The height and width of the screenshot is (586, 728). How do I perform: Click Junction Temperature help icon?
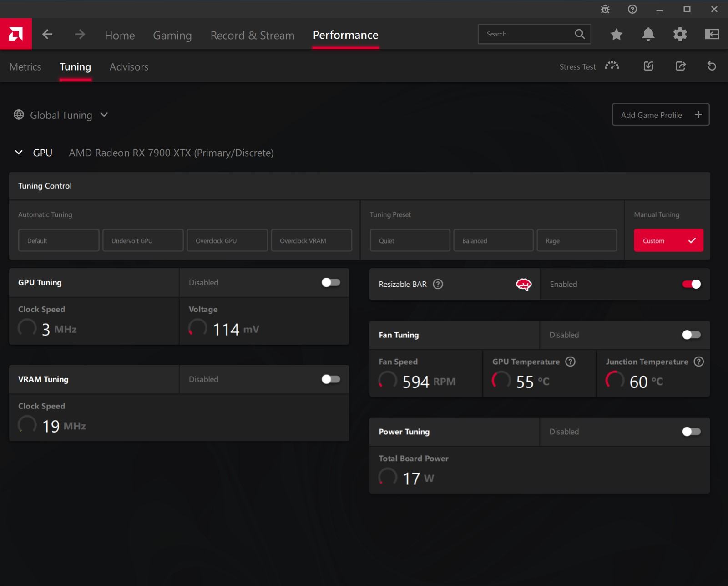pos(699,362)
